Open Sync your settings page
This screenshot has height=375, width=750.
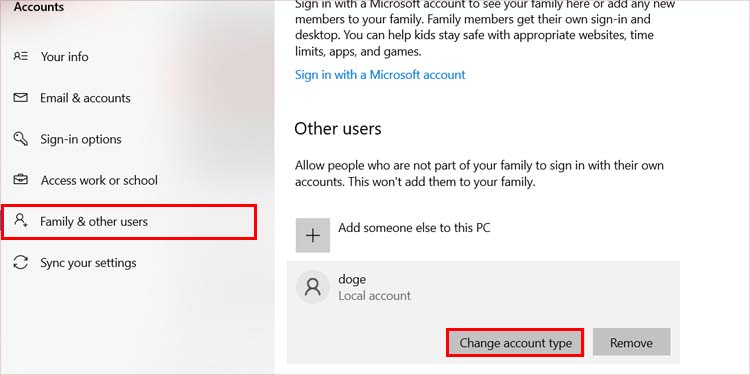tap(88, 263)
